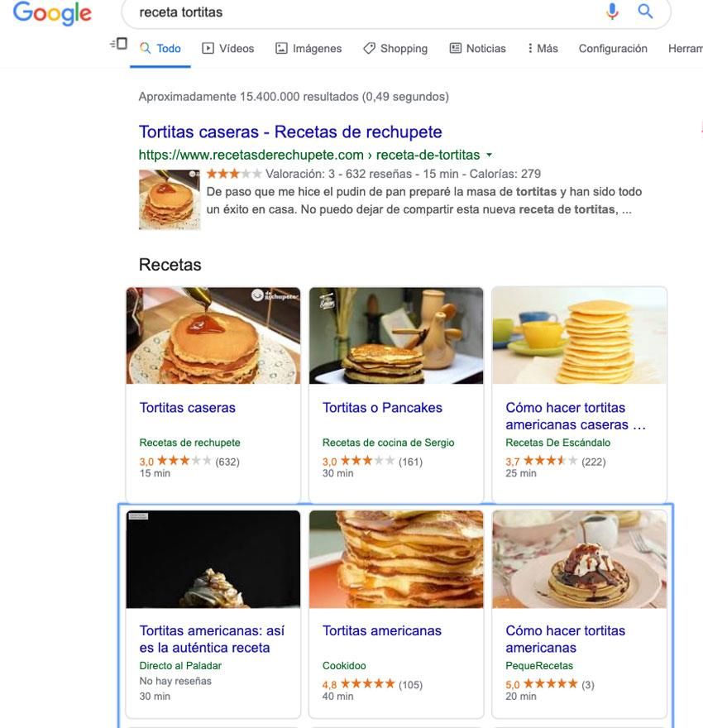Open the Configuración menu
The width and height of the screenshot is (703, 728).
point(613,48)
